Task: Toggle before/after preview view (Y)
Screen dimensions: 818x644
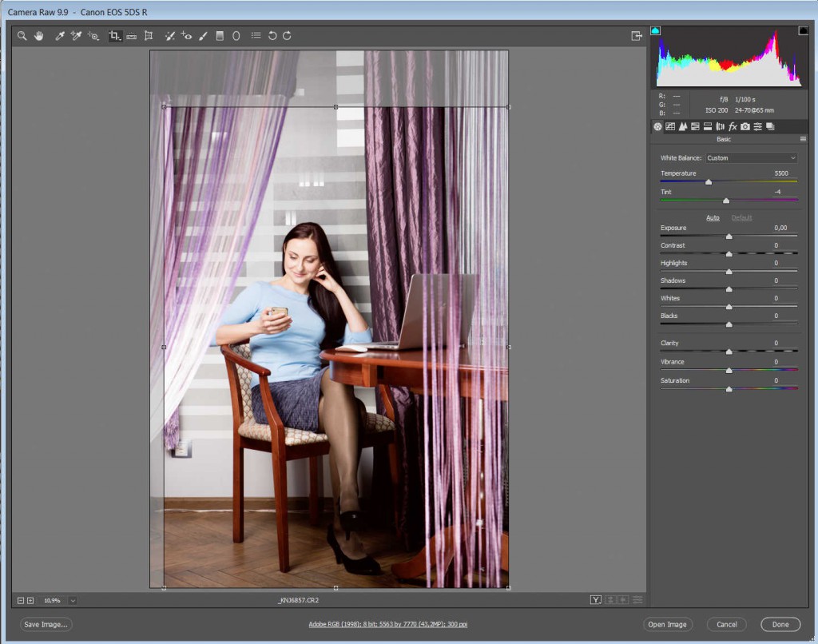Action: (595, 600)
